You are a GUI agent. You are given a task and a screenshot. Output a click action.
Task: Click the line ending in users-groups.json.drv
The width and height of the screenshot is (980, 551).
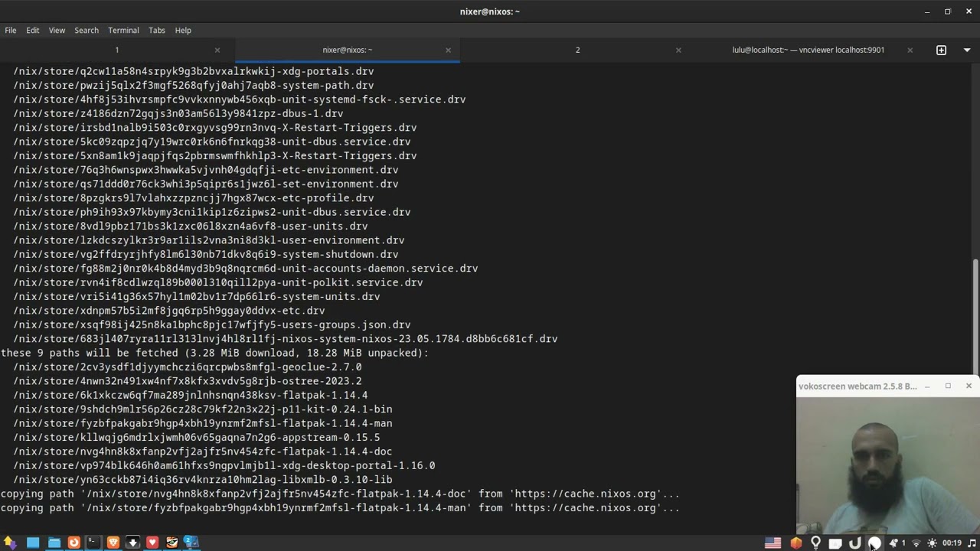tap(212, 324)
